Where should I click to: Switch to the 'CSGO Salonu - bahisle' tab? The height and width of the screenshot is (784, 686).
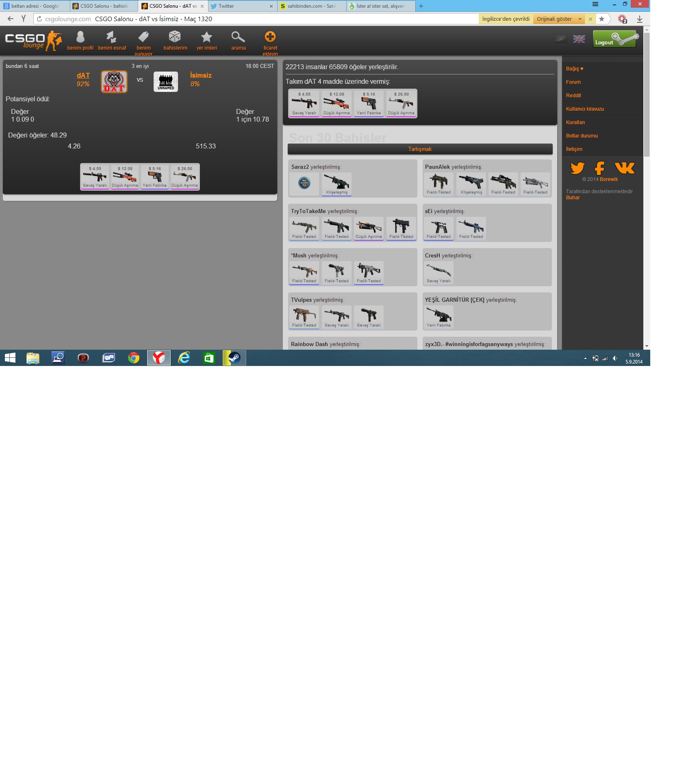(x=104, y=6)
